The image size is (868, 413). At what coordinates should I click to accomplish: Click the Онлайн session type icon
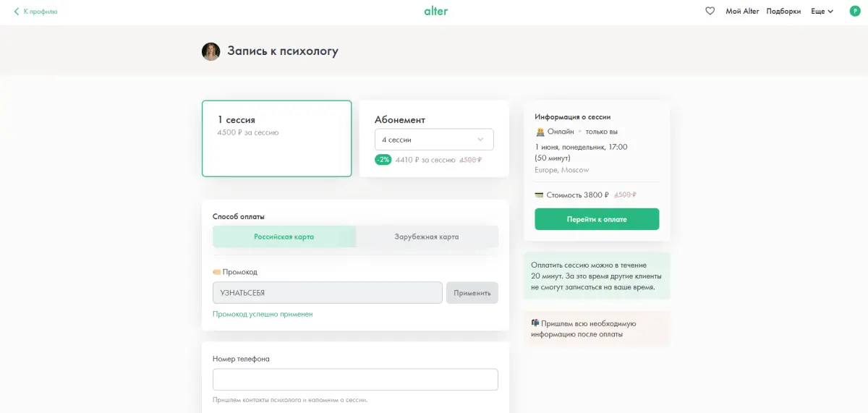pos(540,132)
